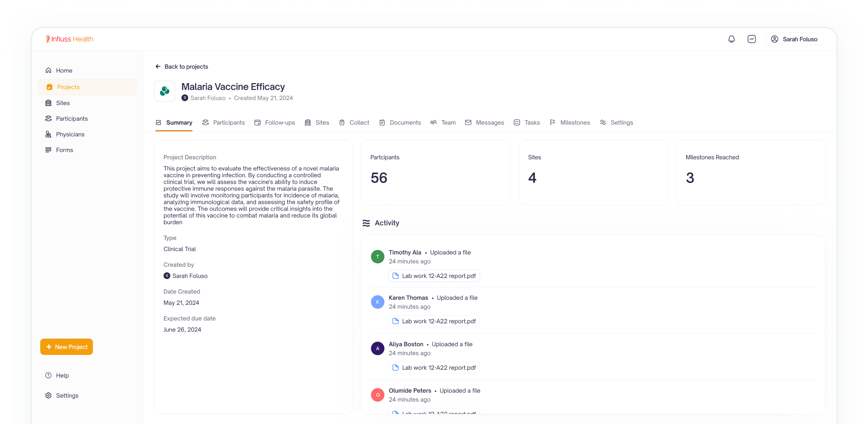Open the Forms section via its icon

49,149
